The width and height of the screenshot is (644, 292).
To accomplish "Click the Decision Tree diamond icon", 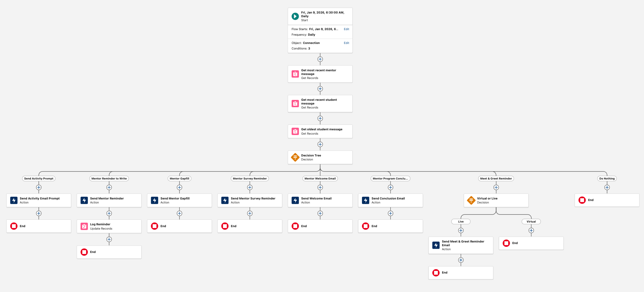I will (x=295, y=157).
